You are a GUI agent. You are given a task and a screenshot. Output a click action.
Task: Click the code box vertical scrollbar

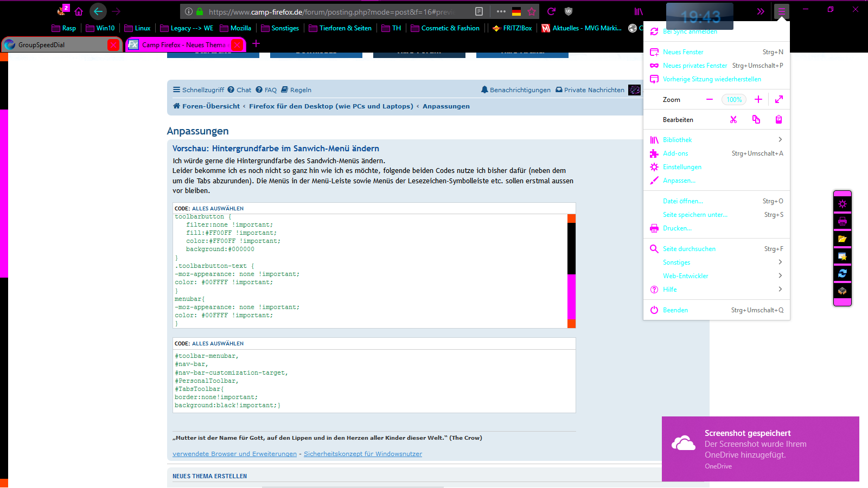click(571, 271)
